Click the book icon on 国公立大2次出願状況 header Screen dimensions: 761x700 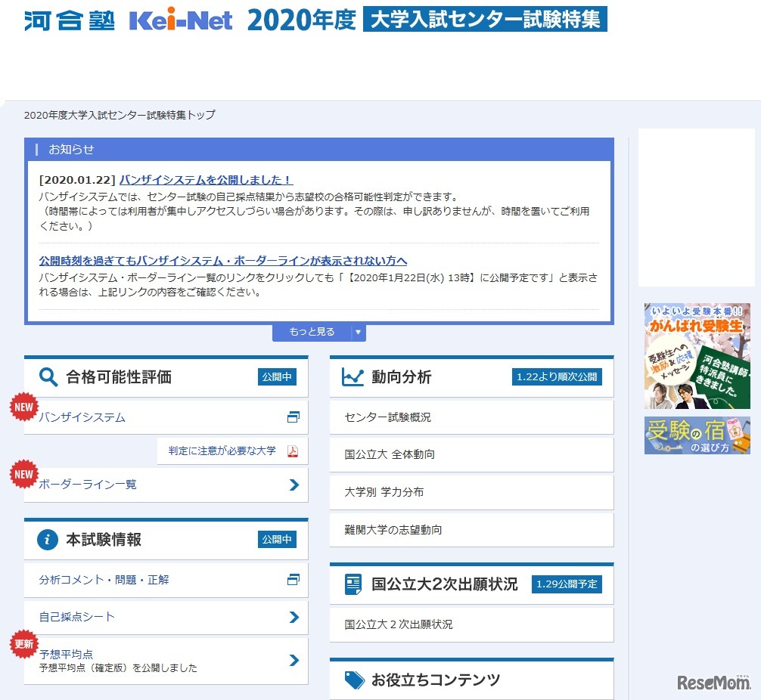pos(352,583)
